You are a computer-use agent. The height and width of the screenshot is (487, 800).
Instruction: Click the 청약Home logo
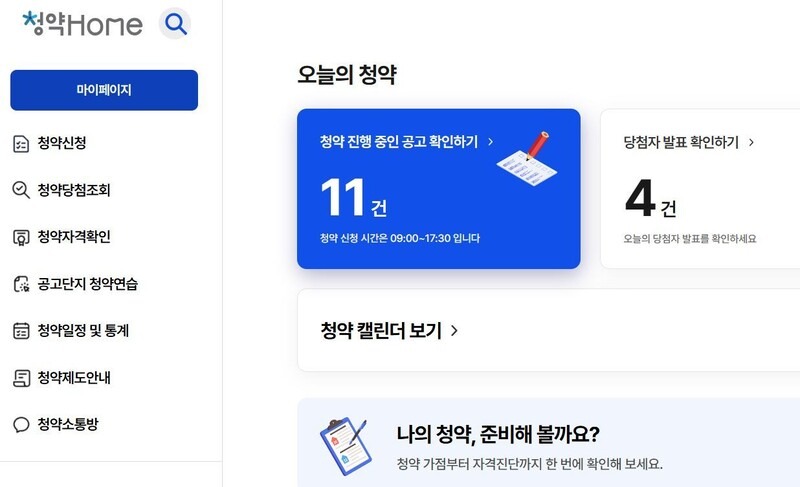pyautogui.click(x=82, y=23)
